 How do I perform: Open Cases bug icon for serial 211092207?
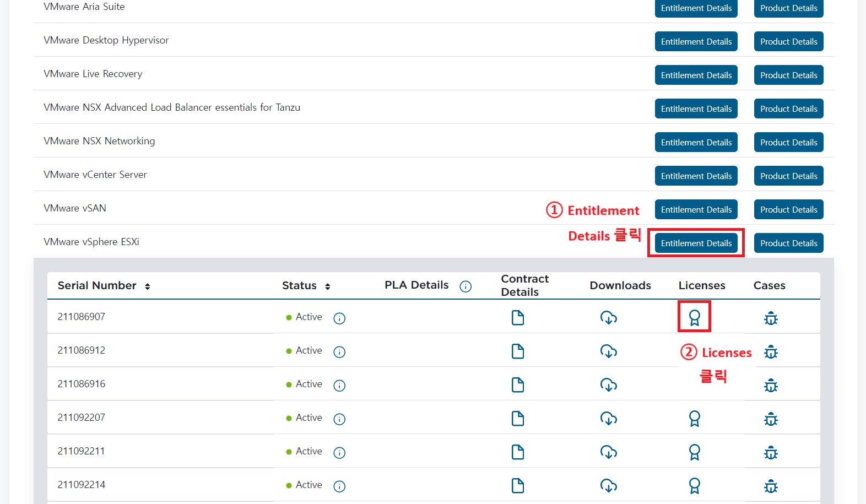coord(771,419)
